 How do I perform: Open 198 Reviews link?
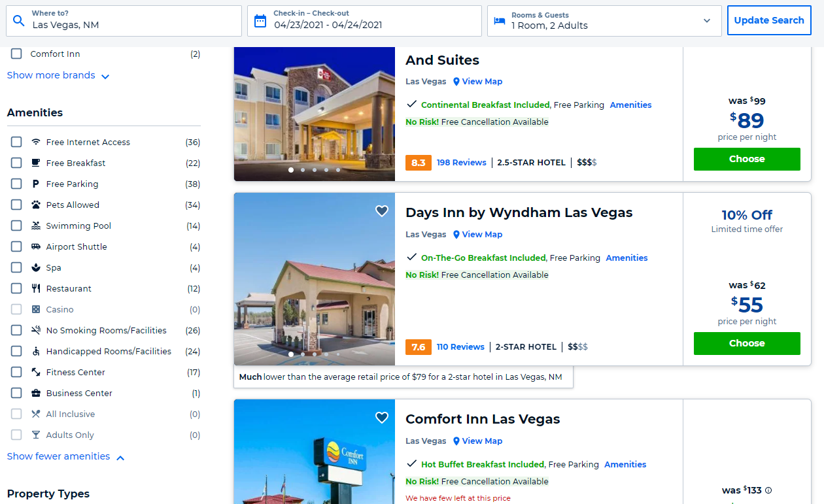(x=462, y=163)
